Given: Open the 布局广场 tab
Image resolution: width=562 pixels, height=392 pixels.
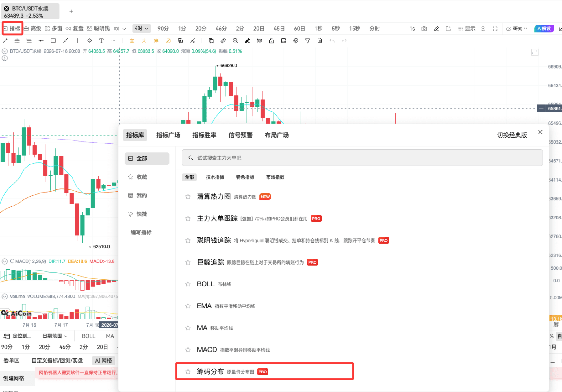Looking at the screenshot, I should [277, 135].
